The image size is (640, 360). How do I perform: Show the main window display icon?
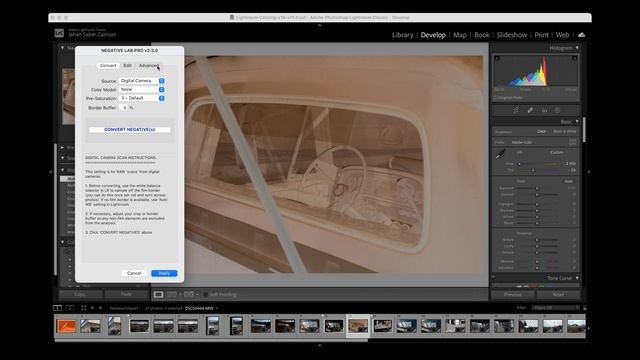point(58,308)
